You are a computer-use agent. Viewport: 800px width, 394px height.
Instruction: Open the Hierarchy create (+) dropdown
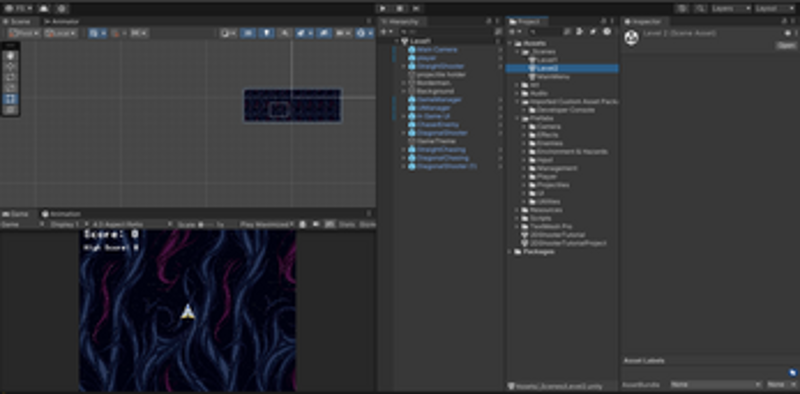(386, 32)
